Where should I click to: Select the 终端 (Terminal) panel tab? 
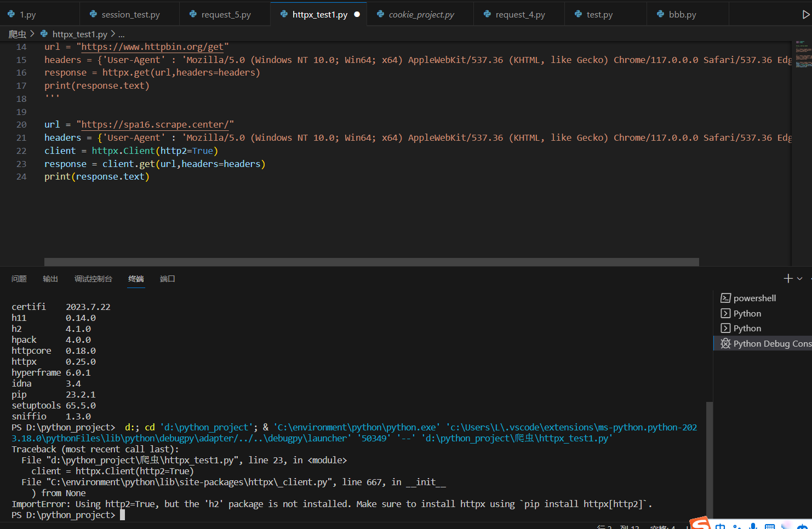pyautogui.click(x=136, y=279)
